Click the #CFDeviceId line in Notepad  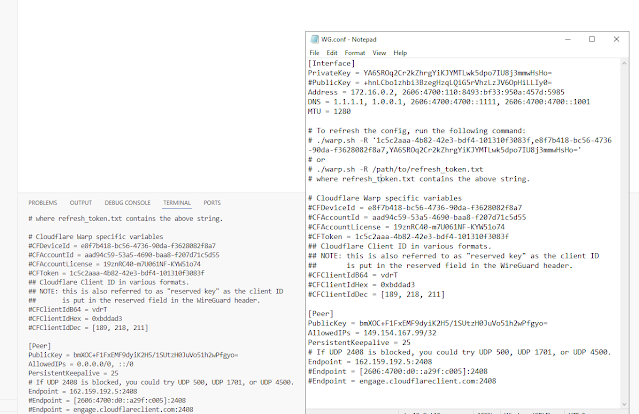415,208
